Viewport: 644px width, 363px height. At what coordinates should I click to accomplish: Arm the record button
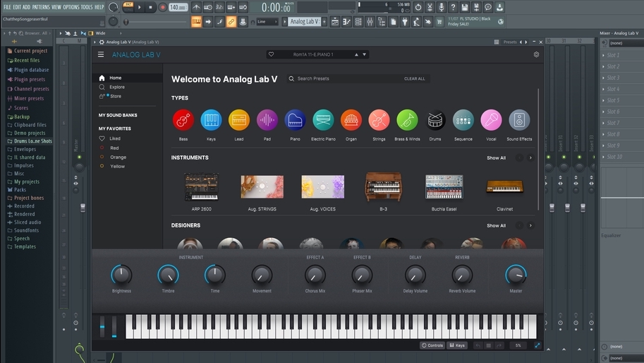point(163,7)
